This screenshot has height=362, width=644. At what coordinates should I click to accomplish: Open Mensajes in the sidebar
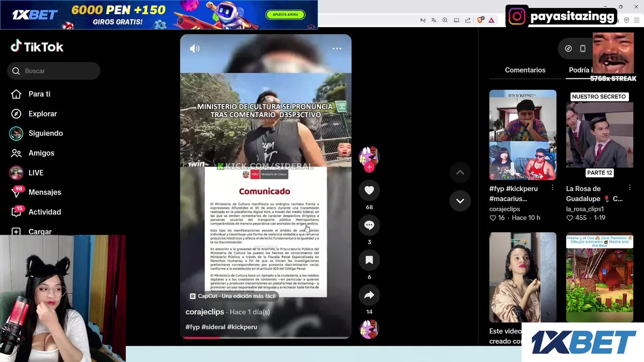pyautogui.click(x=45, y=192)
